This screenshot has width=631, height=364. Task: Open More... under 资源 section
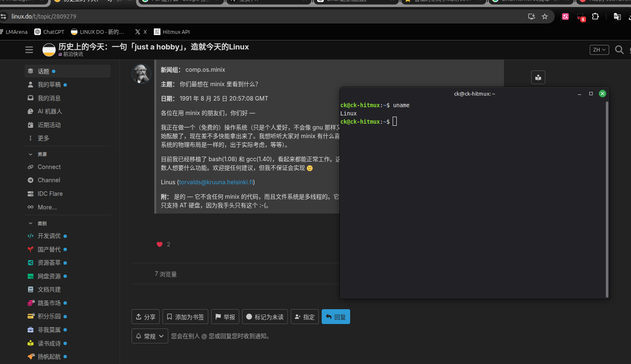68,207
